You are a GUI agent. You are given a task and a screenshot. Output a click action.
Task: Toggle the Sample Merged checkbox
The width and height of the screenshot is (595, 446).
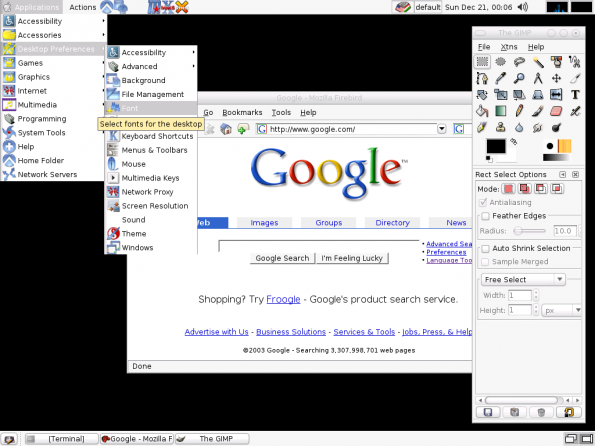[x=485, y=262]
